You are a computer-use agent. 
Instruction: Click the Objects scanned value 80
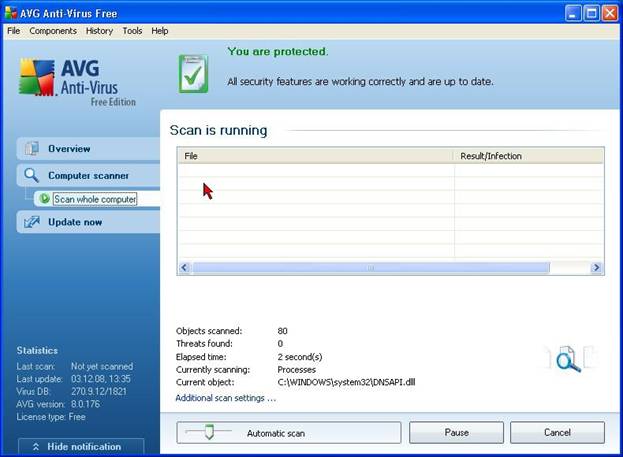tap(282, 331)
